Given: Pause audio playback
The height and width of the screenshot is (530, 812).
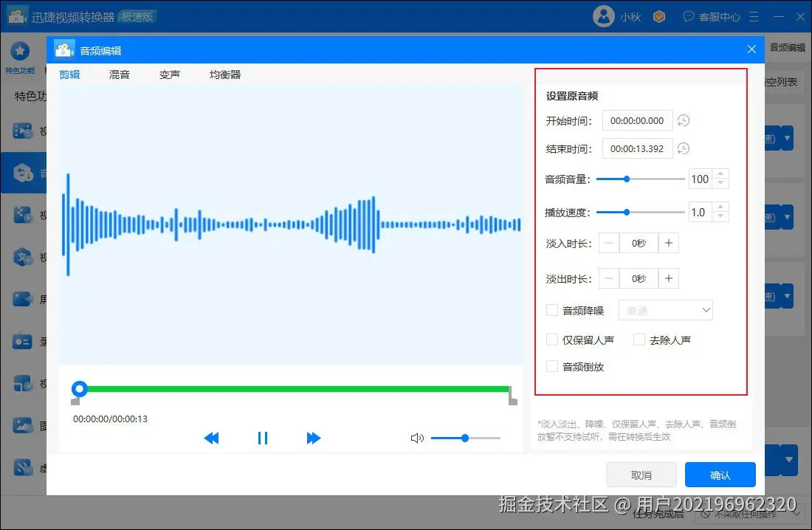Looking at the screenshot, I should pos(263,438).
